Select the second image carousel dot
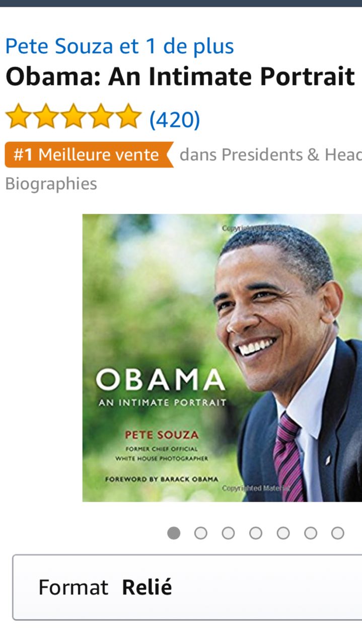 pyautogui.click(x=201, y=533)
